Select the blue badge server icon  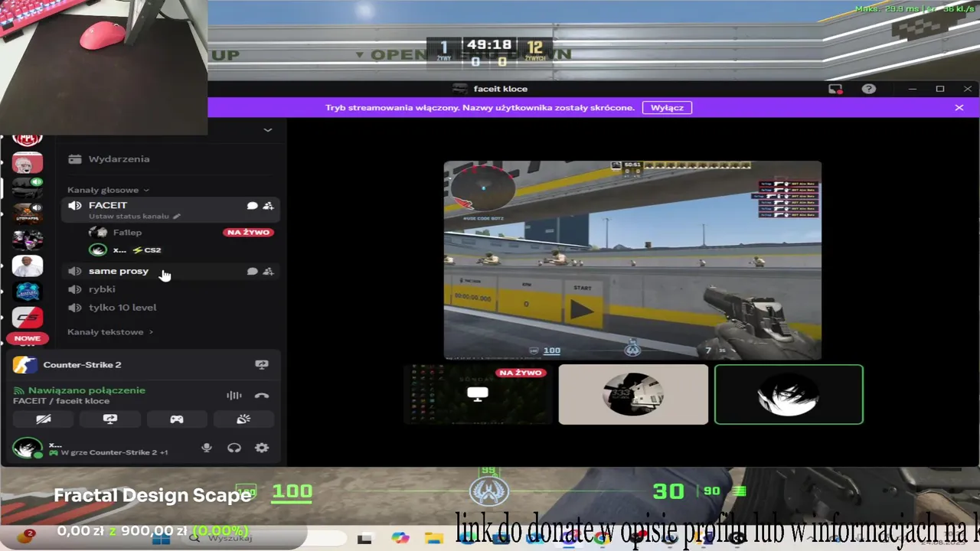[28, 292]
